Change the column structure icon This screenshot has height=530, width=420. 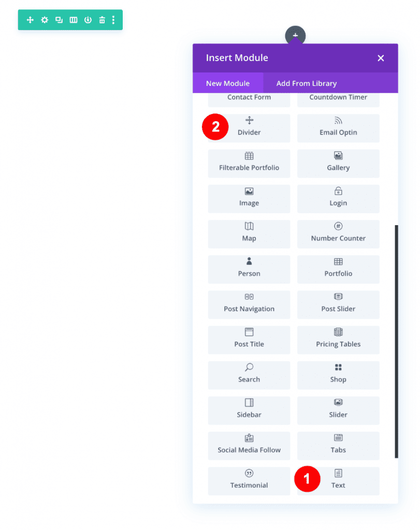[x=73, y=20]
